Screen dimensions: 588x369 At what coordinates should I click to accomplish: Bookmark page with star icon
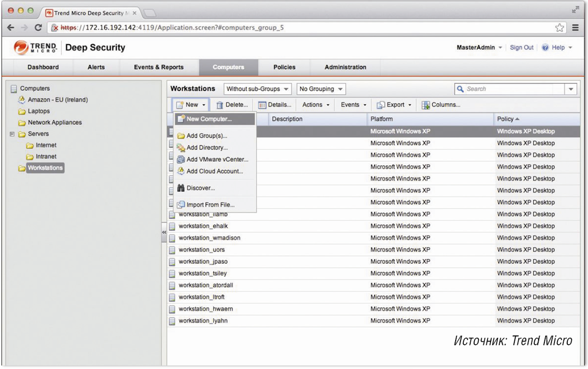pos(559,28)
